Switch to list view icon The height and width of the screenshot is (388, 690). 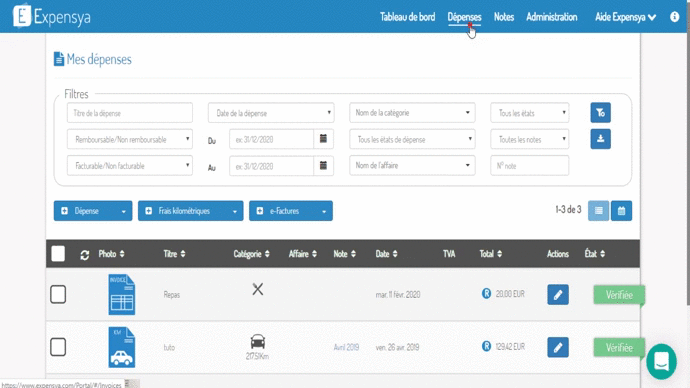[598, 211]
